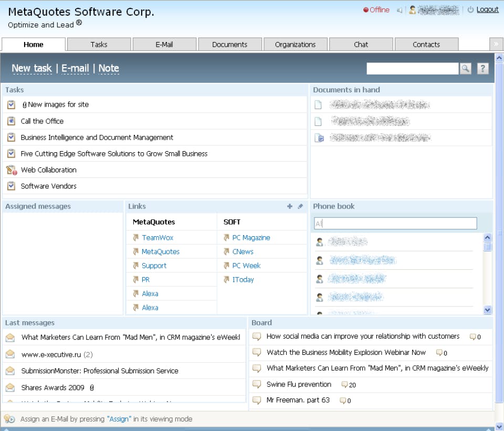Open the Support link
The height and width of the screenshot is (431, 504).
click(x=154, y=266)
